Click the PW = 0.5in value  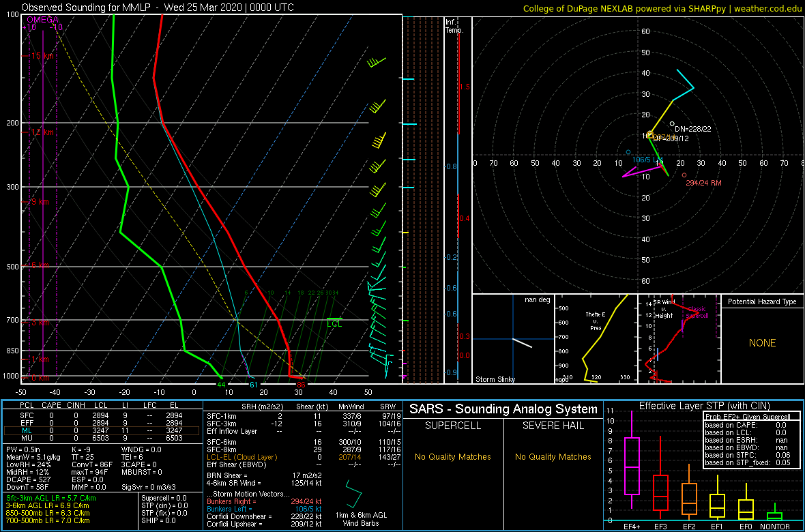coord(24,451)
